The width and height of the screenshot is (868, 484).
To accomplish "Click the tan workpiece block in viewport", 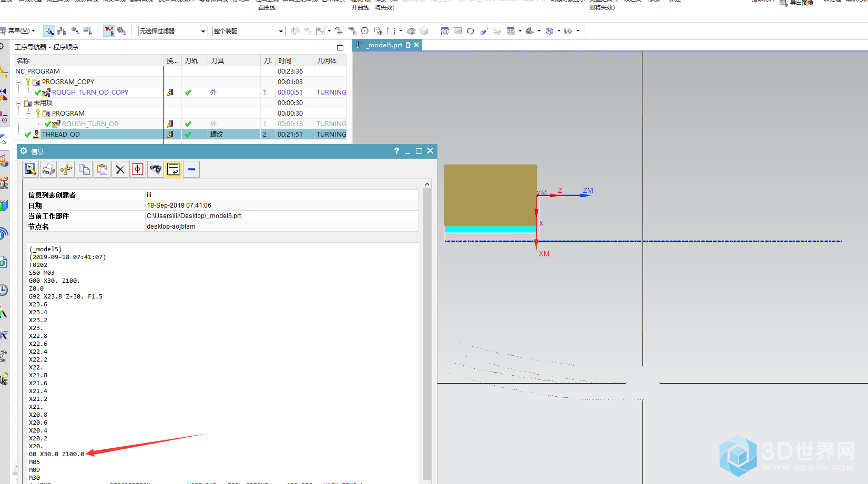I will pyautogui.click(x=490, y=195).
